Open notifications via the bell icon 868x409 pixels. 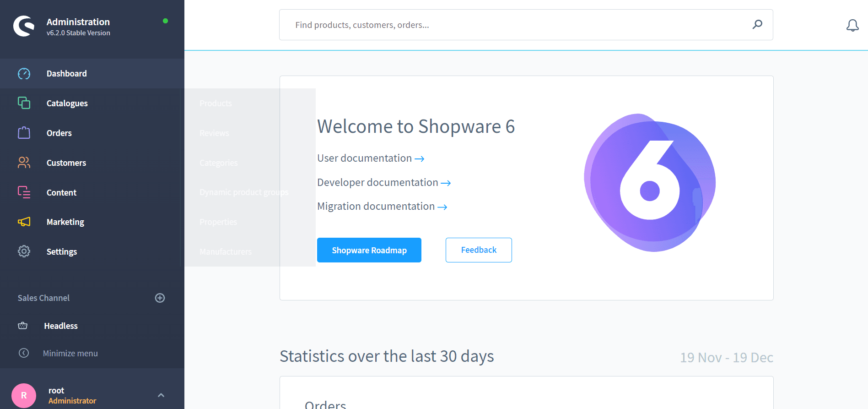click(852, 25)
